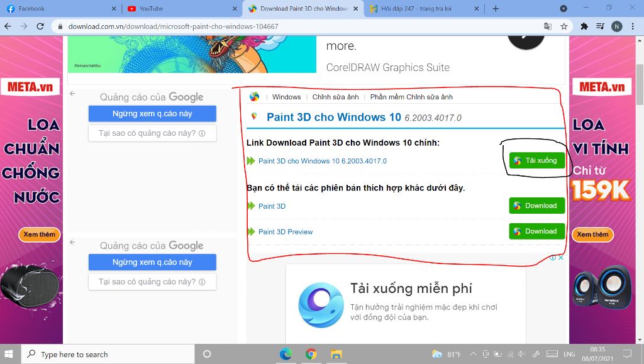Show hidden system tray icons
This screenshot has width=644, height=364.
473,354
